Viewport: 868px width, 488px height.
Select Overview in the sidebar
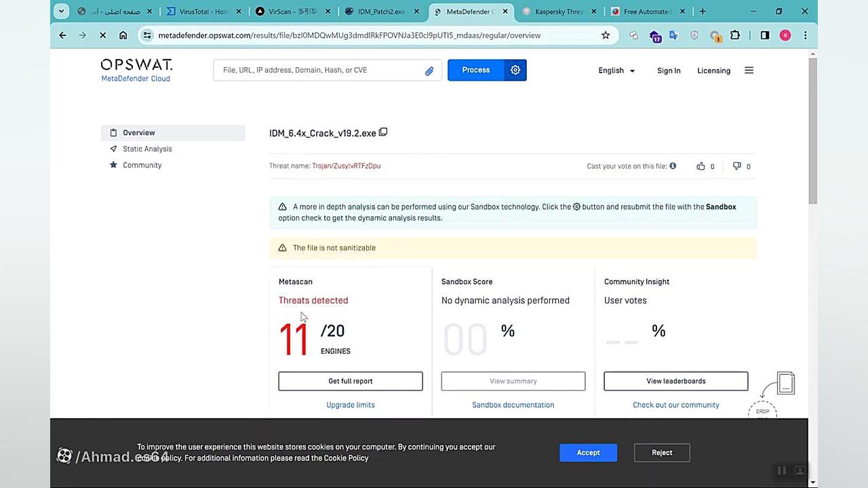click(173, 133)
